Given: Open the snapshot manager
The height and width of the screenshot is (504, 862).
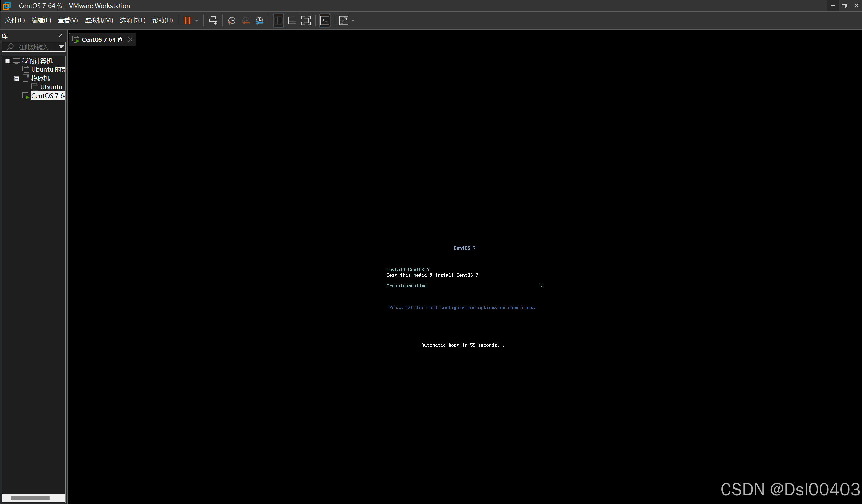Looking at the screenshot, I should point(260,21).
